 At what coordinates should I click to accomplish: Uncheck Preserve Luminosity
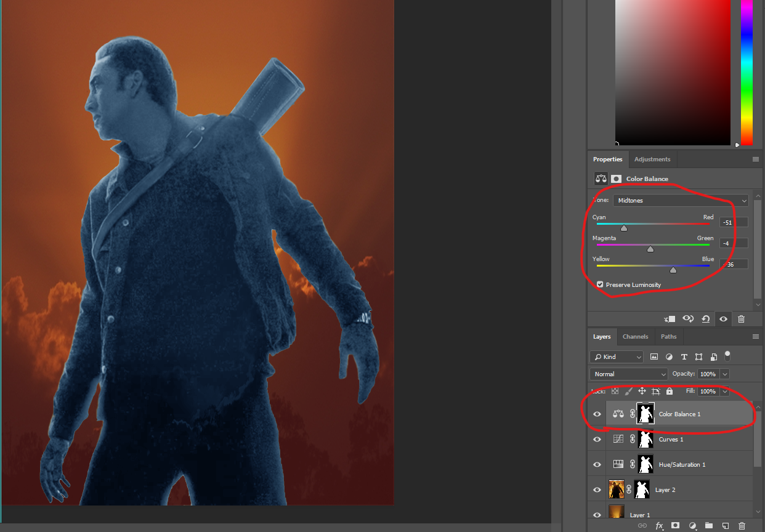click(600, 284)
